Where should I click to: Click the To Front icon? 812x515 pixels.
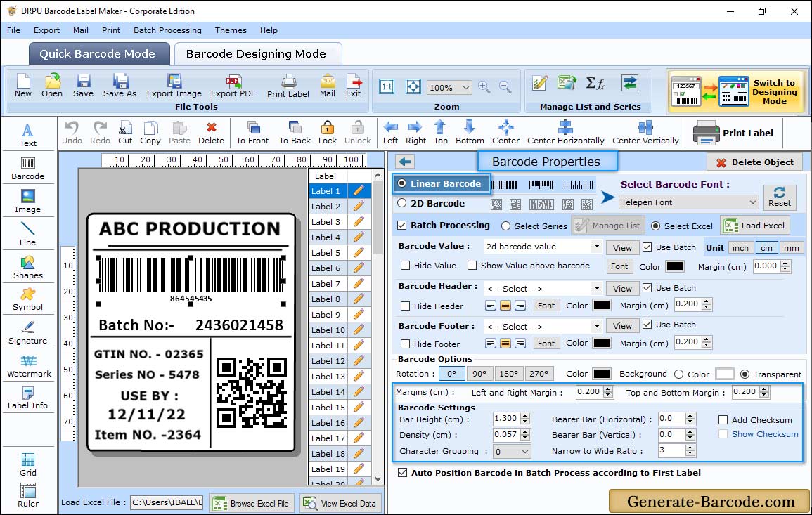click(252, 133)
